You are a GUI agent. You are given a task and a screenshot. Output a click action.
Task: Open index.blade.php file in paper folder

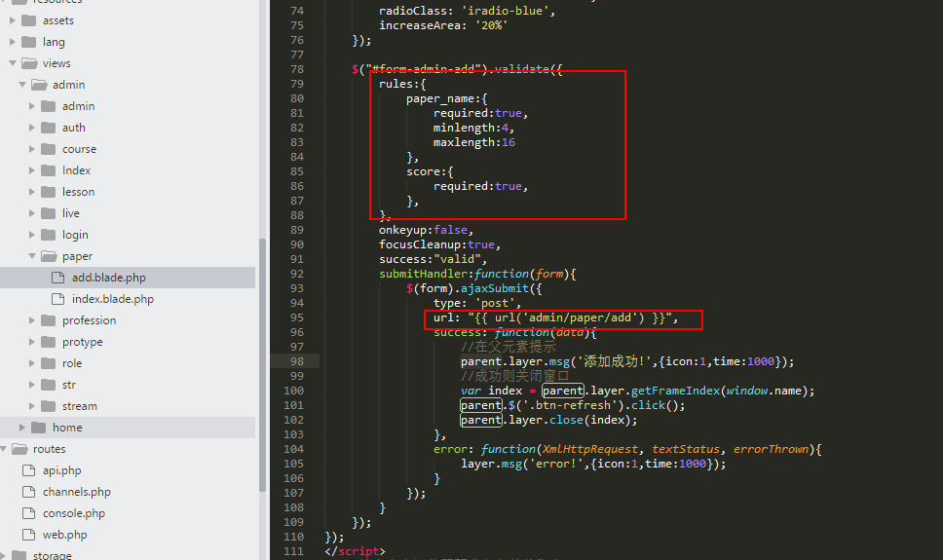click(x=112, y=299)
